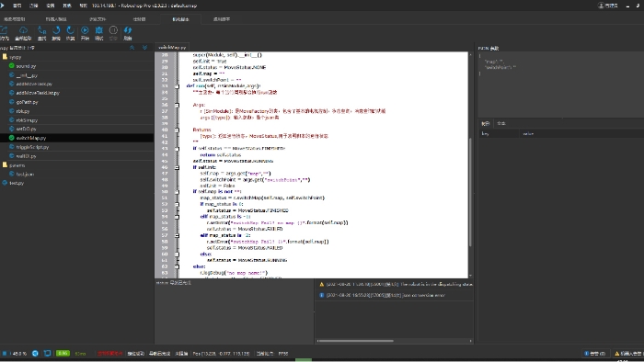Fold the else block at line 62

pyautogui.click(x=177, y=266)
